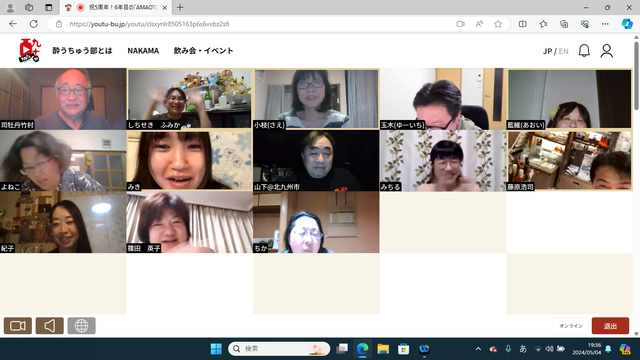Click the camera icon in the address bar
The image size is (640, 360).
coord(460,24)
